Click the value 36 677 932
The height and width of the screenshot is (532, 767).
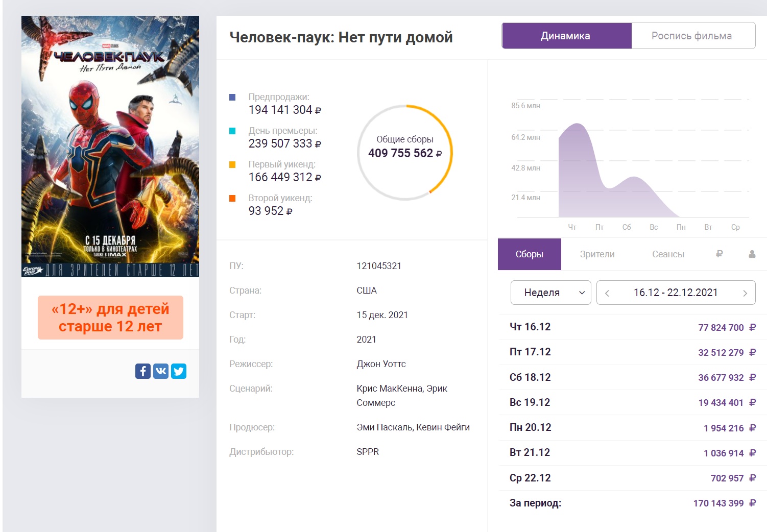pos(721,378)
